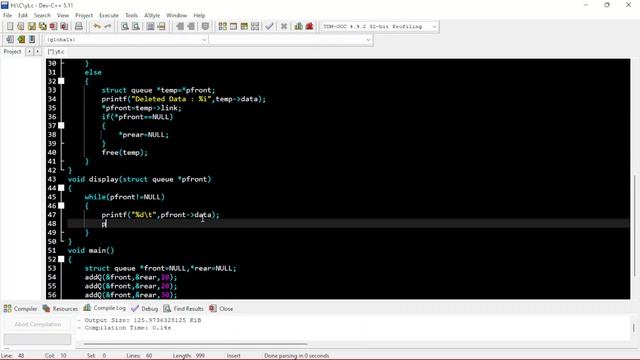
Task: Click the Close tab in bottom panel
Action: click(221, 309)
